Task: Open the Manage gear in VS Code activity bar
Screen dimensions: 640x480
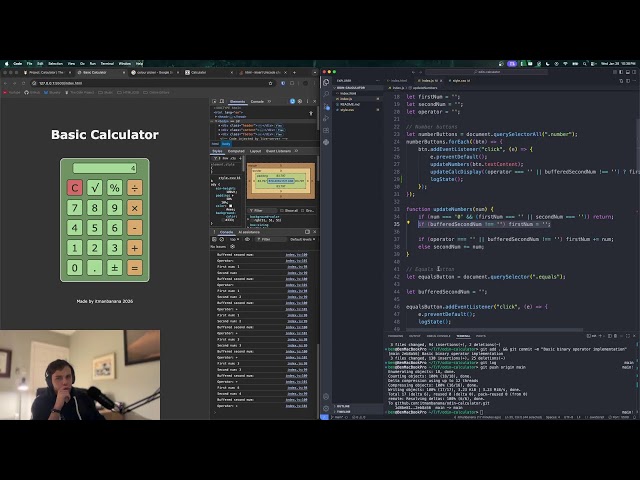Action: coord(326,408)
